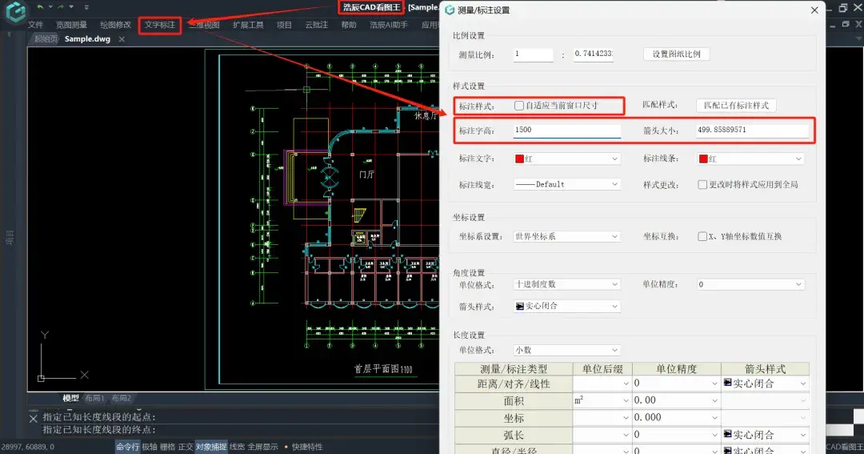The height and width of the screenshot is (454, 864).
Task: Click the 测量/标注类型 column header
Action: click(514, 369)
